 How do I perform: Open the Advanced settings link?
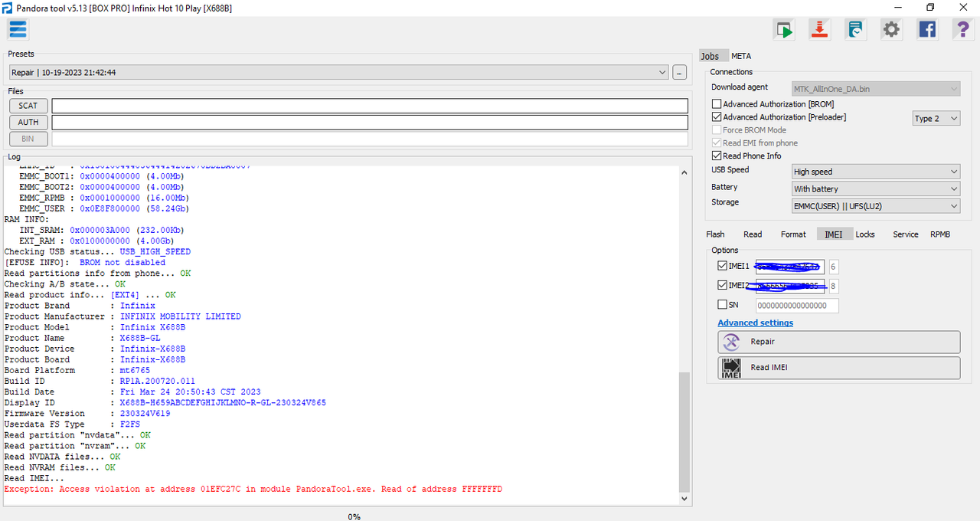point(756,323)
